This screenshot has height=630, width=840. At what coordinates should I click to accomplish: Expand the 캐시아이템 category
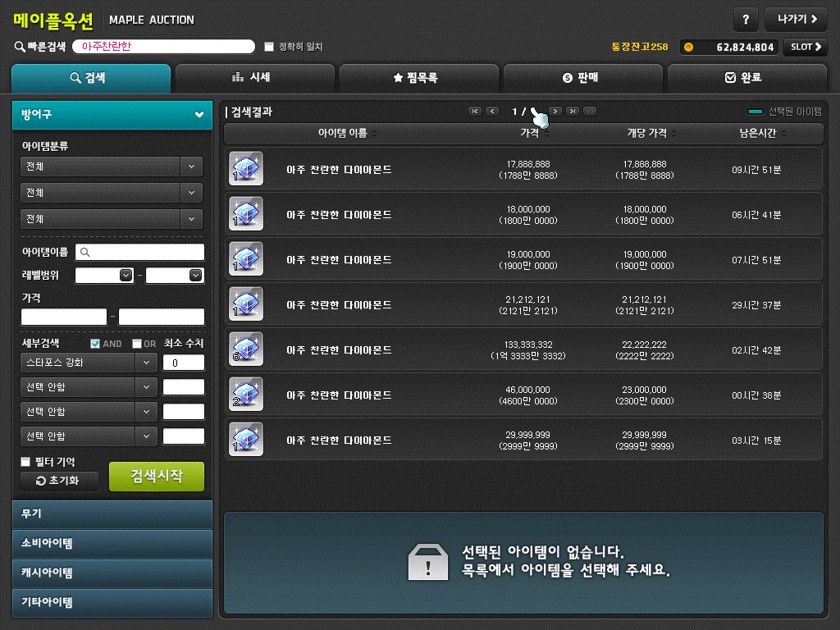pyautogui.click(x=112, y=573)
